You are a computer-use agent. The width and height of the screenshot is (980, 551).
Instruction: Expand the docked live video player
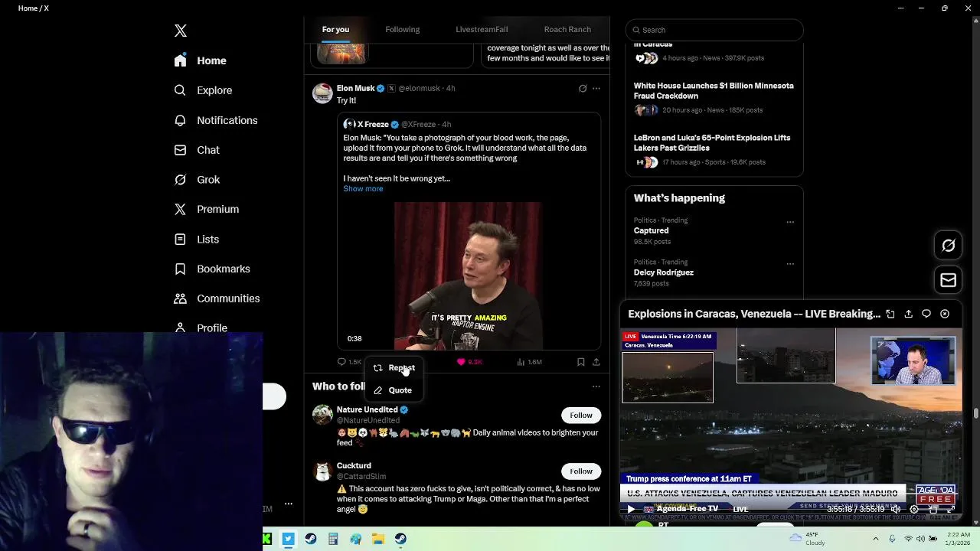pos(890,314)
